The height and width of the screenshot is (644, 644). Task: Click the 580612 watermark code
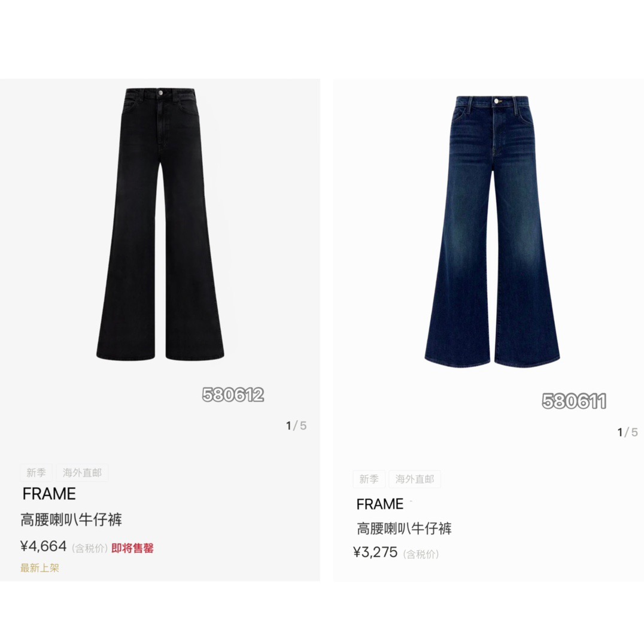tap(233, 394)
